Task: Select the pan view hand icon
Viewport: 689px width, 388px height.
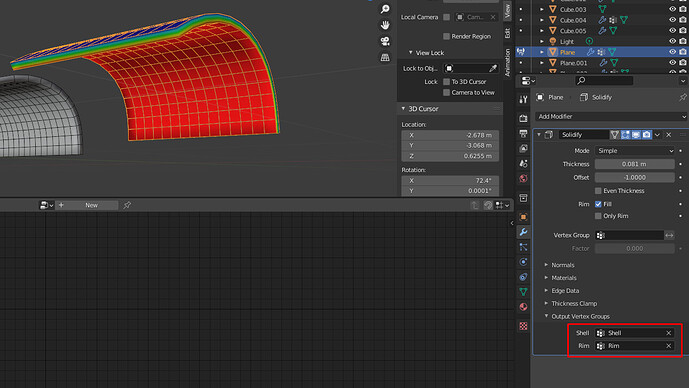Action: (385, 25)
